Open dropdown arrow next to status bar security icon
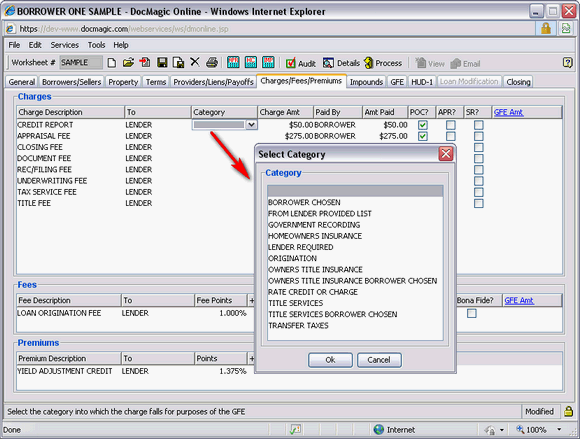 tap(502, 430)
